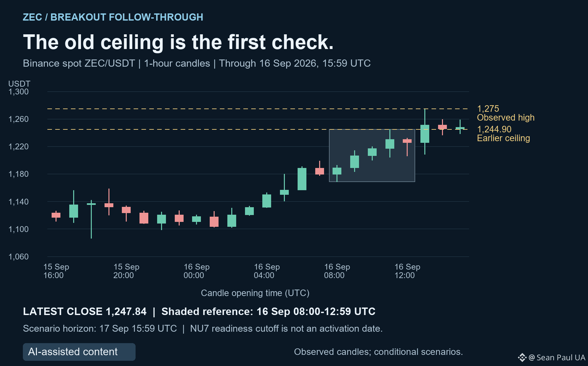Image resolution: width=588 pixels, height=366 pixels.
Task: Select the shaded reference box on the chart
Action: tap(372, 156)
